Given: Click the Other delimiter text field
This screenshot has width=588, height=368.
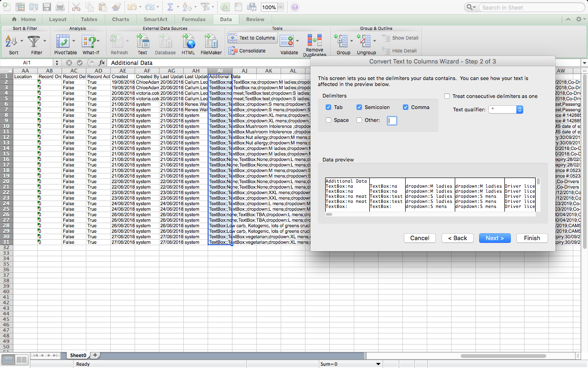Looking at the screenshot, I should coord(392,121).
